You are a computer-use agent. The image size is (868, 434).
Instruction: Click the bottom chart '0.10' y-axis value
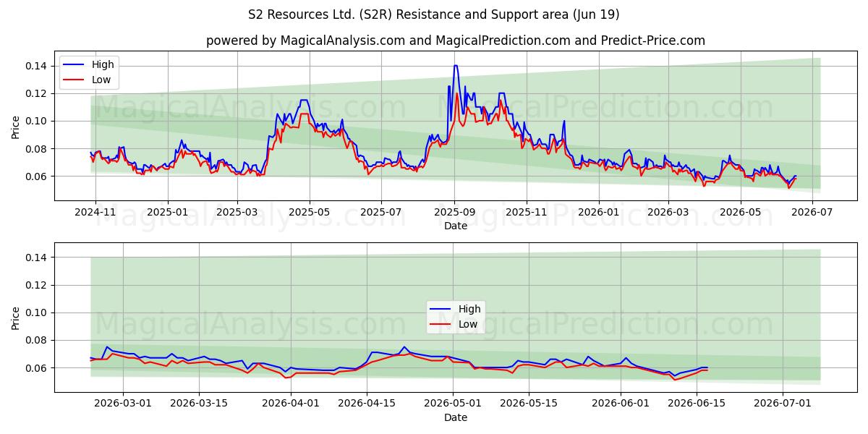click(x=37, y=312)
